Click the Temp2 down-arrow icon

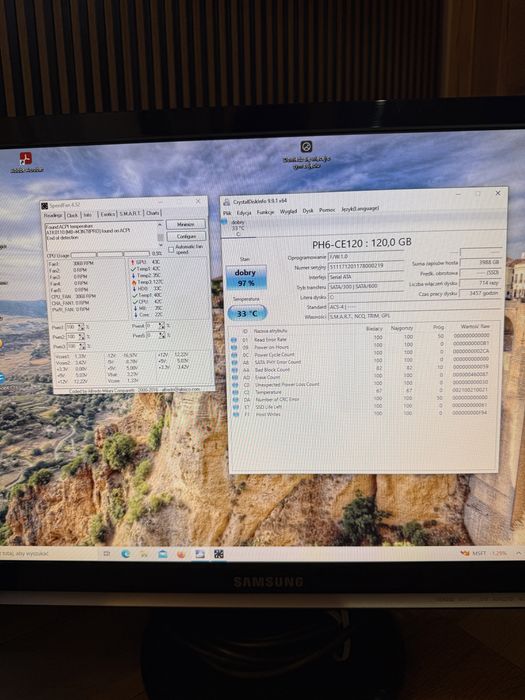[x=133, y=275]
